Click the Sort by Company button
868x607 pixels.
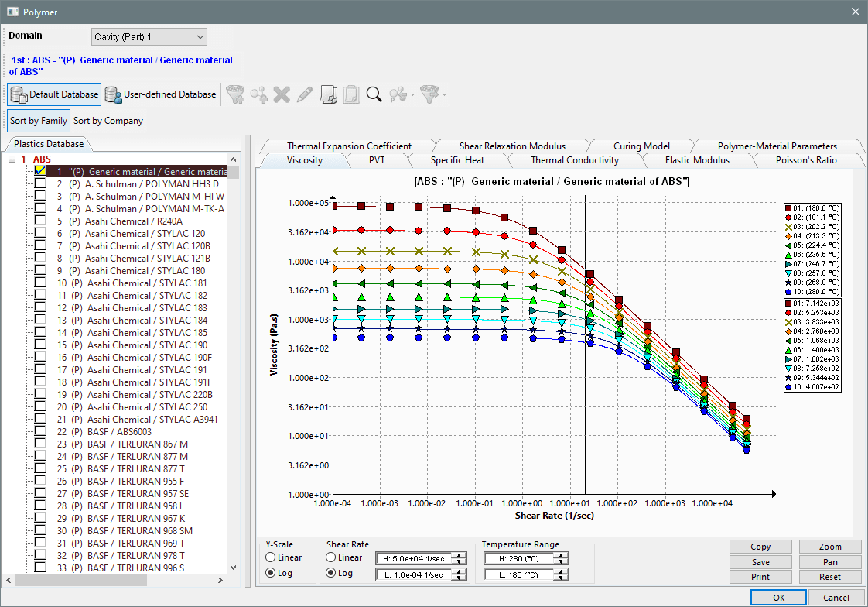108,121
